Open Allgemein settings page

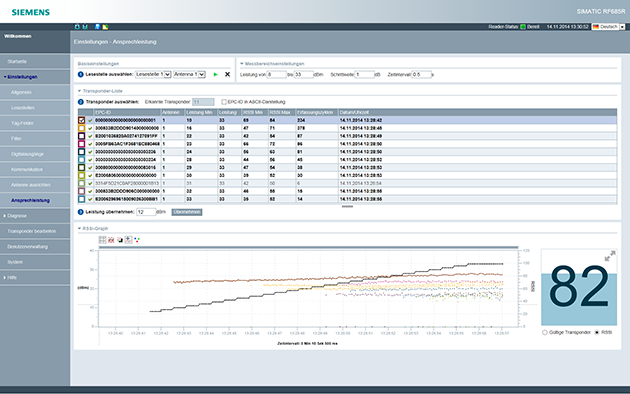point(21,93)
